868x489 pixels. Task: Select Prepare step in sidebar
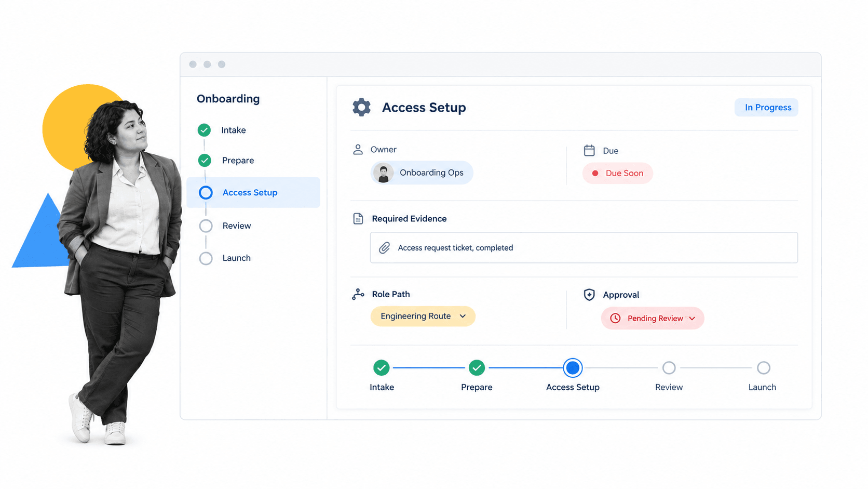click(x=238, y=160)
